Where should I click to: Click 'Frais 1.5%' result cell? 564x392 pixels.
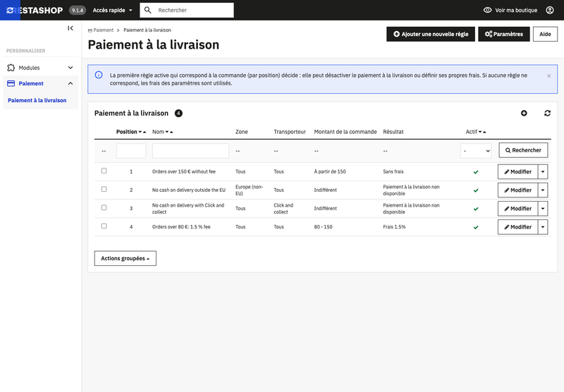point(394,227)
